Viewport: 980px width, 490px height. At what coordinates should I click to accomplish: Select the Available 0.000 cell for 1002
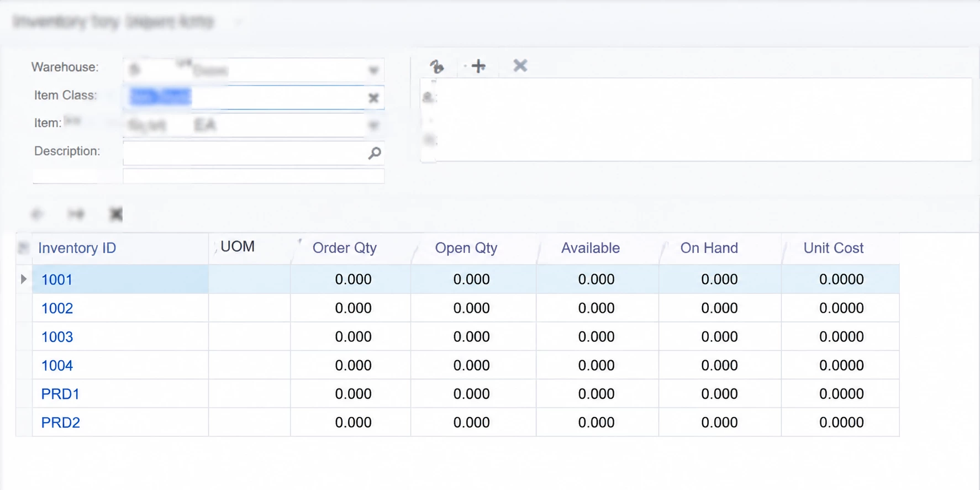pos(598,308)
